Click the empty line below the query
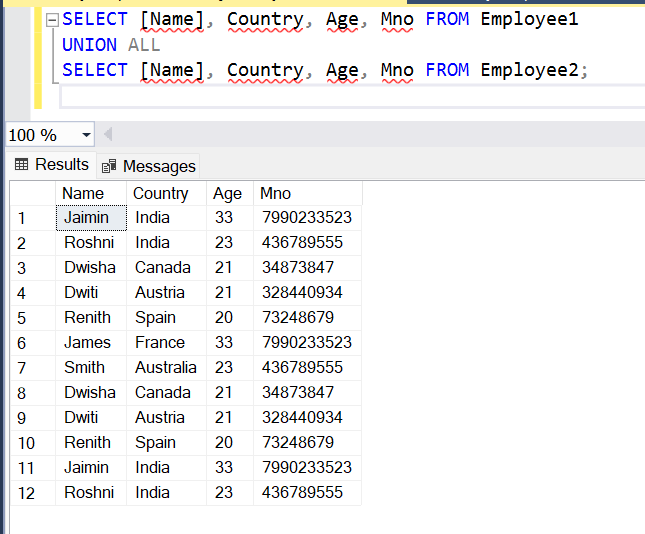 coord(352,97)
